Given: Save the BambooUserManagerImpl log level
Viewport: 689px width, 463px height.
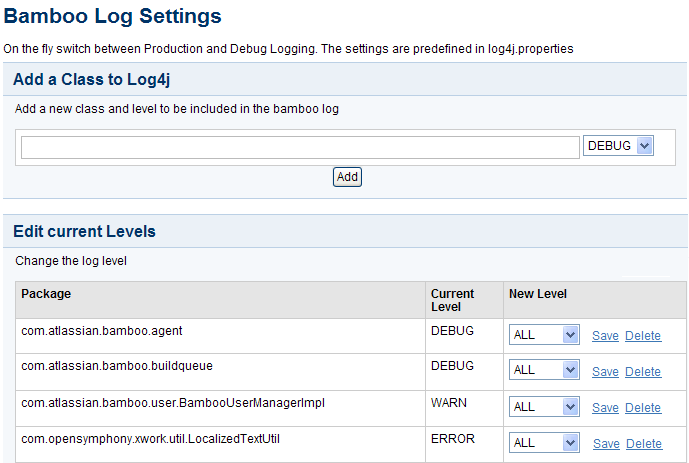Looking at the screenshot, I should [605, 408].
